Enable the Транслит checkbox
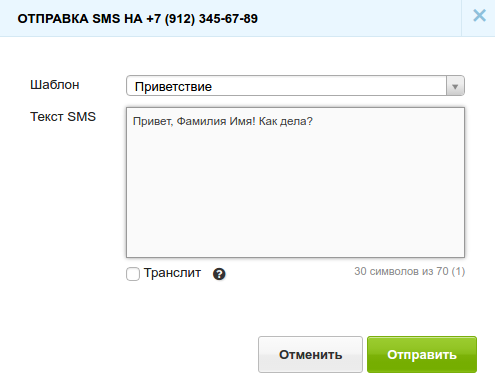Image resolution: width=495 pixels, height=381 pixels. pos(133,274)
